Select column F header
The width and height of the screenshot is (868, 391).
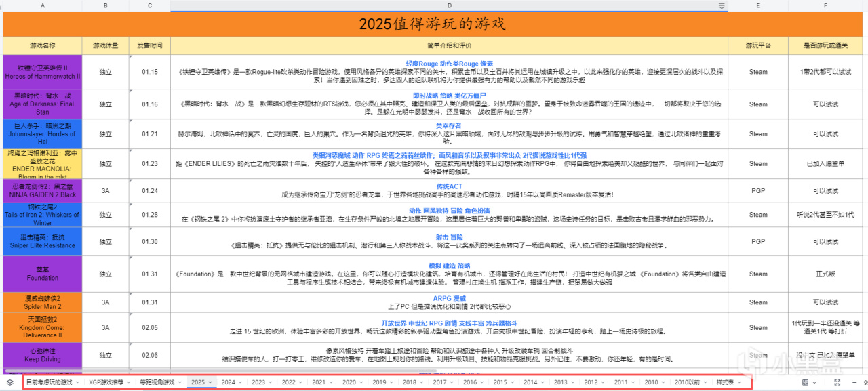[826, 5]
